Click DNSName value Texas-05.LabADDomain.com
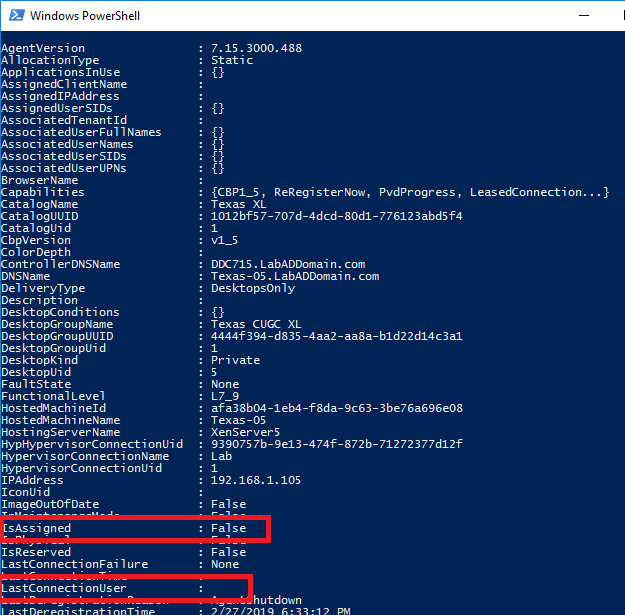The height and width of the screenshot is (615, 625). point(295,276)
